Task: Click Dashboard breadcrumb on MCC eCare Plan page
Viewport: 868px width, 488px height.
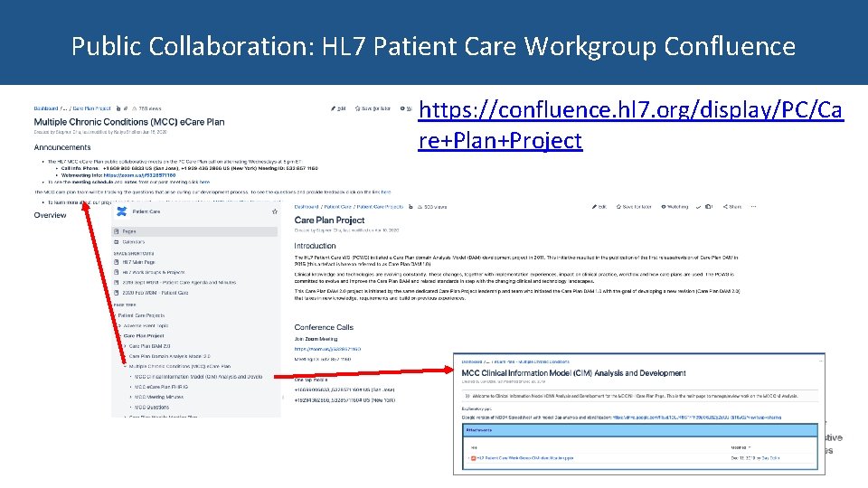Action: click(46, 108)
